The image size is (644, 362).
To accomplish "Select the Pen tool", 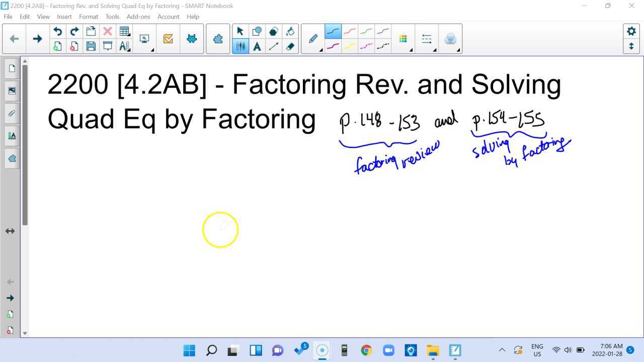I will pos(313,38).
